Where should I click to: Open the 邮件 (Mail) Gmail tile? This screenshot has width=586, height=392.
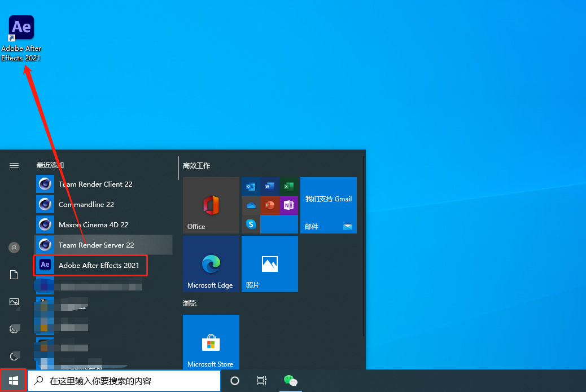[x=329, y=205]
